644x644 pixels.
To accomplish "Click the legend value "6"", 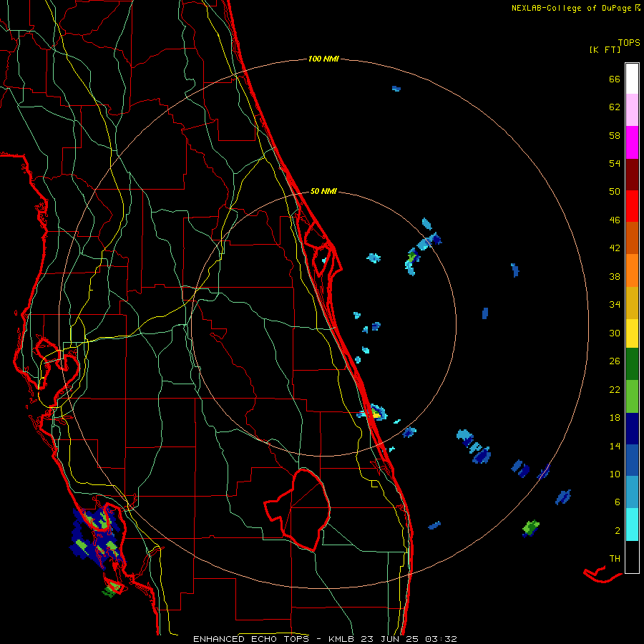I will [618, 502].
